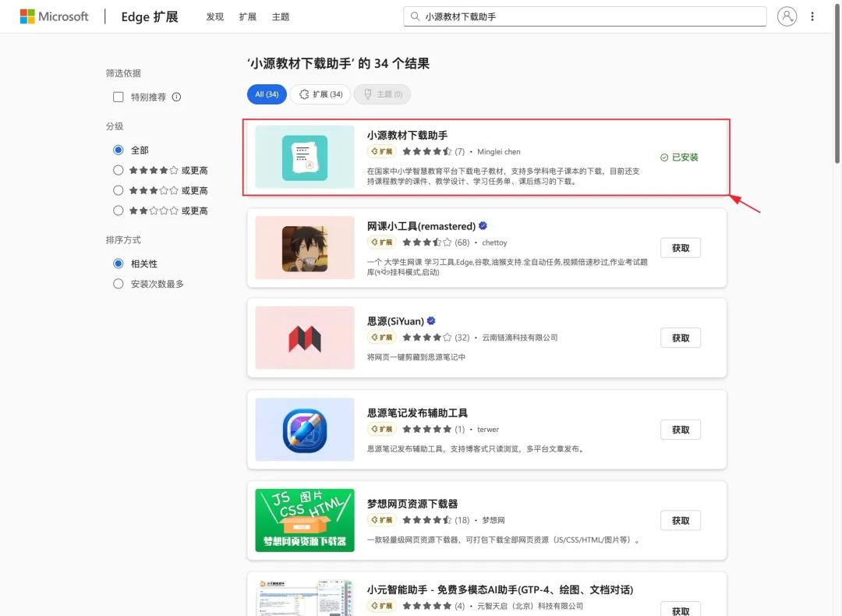Switch to the 扩展 (34) tab
The height and width of the screenshot is (616, 842).
point(320,94)
